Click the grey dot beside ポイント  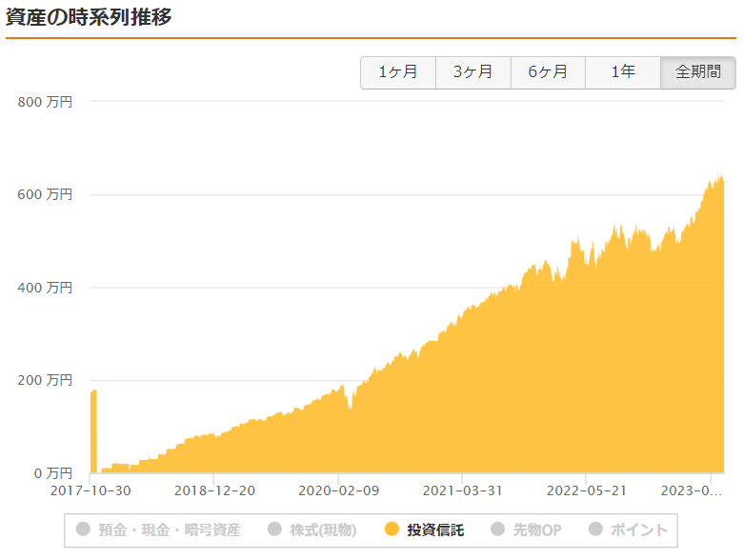click(x=595, y=529)
